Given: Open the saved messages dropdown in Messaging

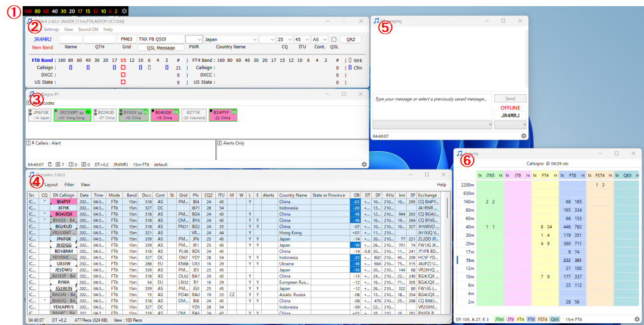Looking at the screenshot, I should [x=432, y=125].
